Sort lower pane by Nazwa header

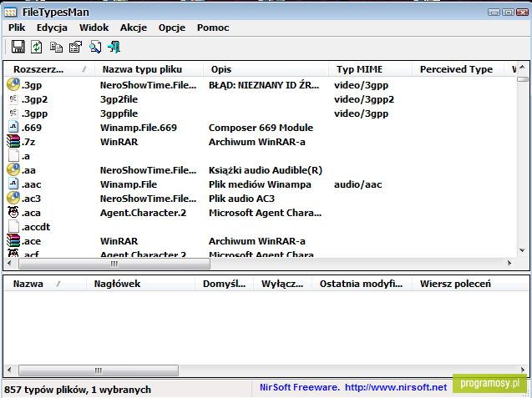(x=44, y=284)
